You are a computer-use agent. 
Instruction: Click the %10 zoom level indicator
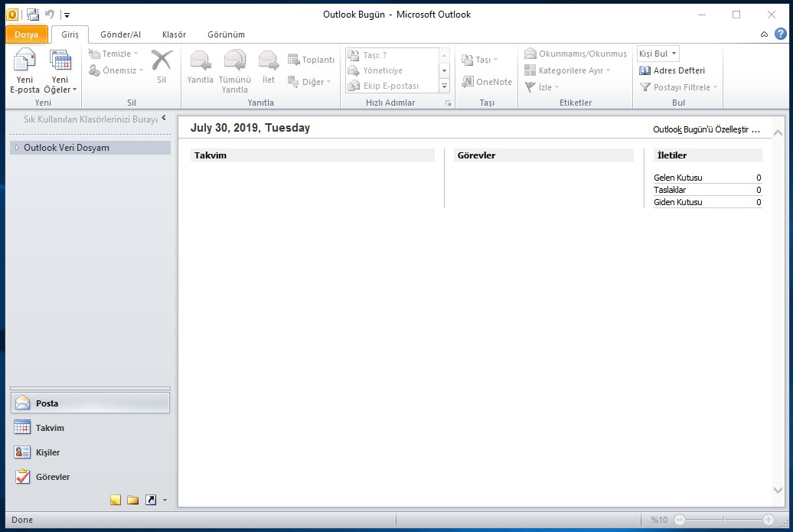click(x=659, y=520)
